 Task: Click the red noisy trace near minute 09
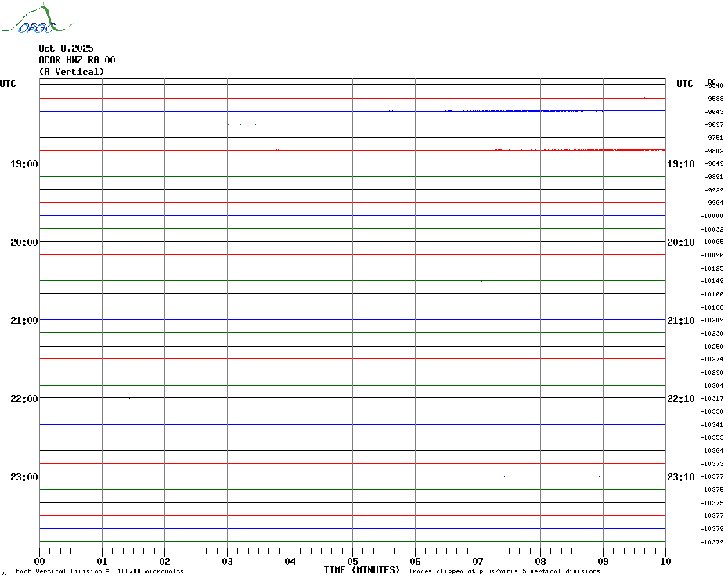point(603,149)
